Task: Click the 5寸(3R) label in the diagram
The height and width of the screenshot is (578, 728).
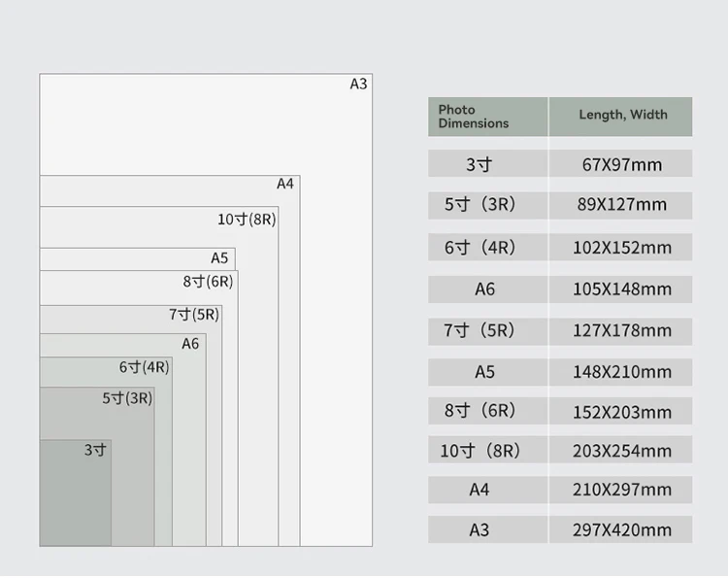Action: [x=127, y=398]
